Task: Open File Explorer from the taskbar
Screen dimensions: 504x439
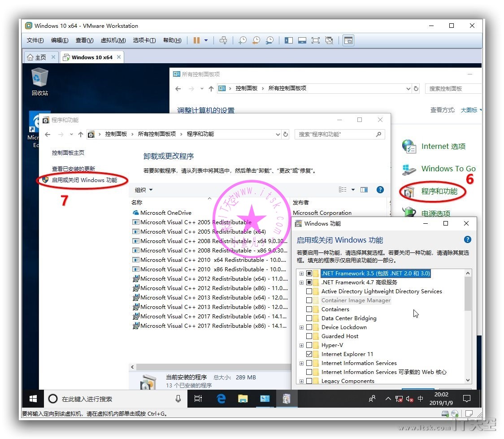Action: 243,399
